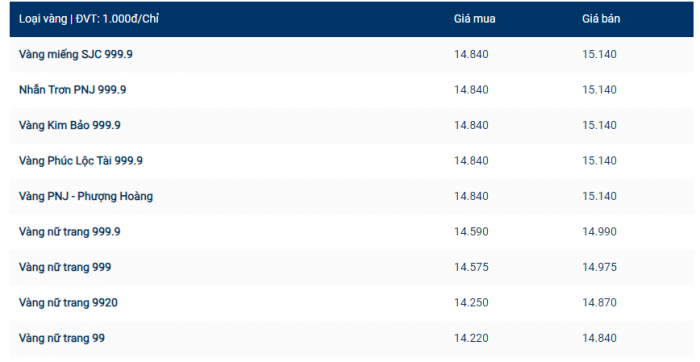
Task: Click buy price 14.250 for nữ trang 9920
Action: click(471, 303)
